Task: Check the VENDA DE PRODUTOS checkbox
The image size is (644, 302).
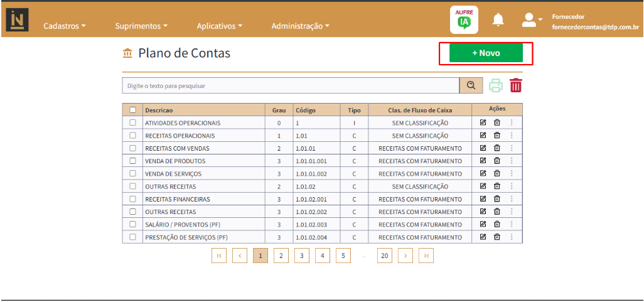Action: click(132, 161)
